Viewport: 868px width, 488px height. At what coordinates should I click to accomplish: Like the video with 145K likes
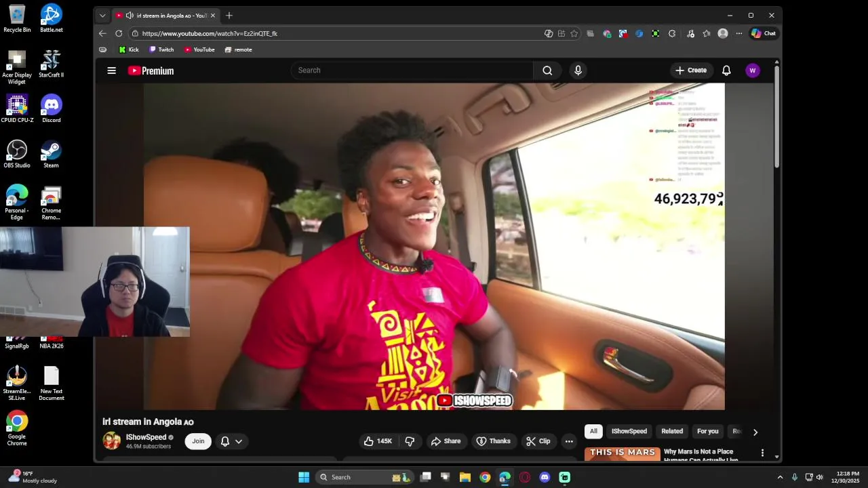click(x=378, y=441)
